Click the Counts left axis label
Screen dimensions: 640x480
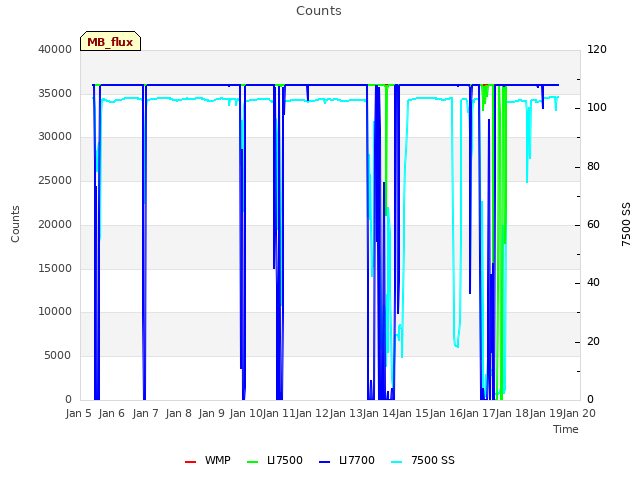point(15,224)
